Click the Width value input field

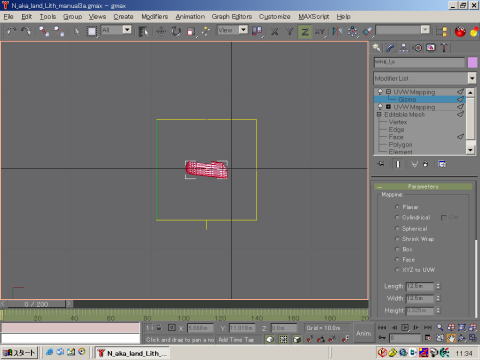pos(420,299)
